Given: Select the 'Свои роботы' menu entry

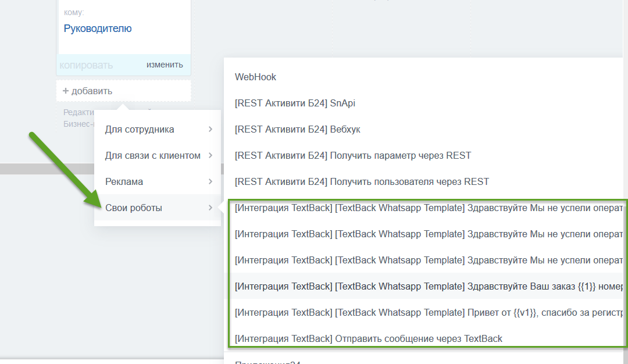Looking at the screenshot, I should click(158, 208).
